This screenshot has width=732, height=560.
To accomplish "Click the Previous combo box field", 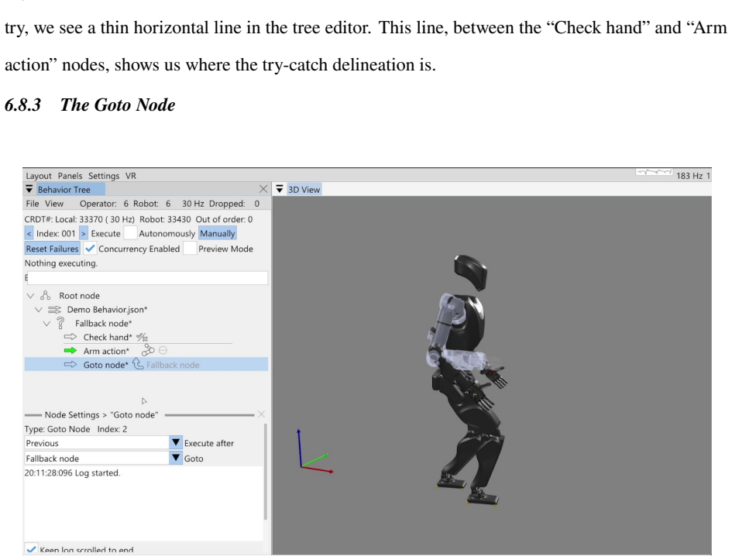I will pyautogui.click(x=97, y=443).
